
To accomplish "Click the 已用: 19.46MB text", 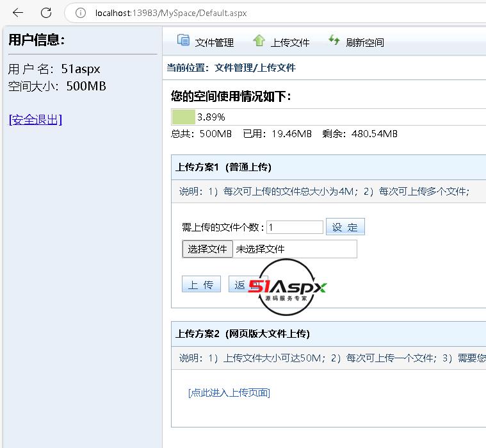I will point(277,134).
